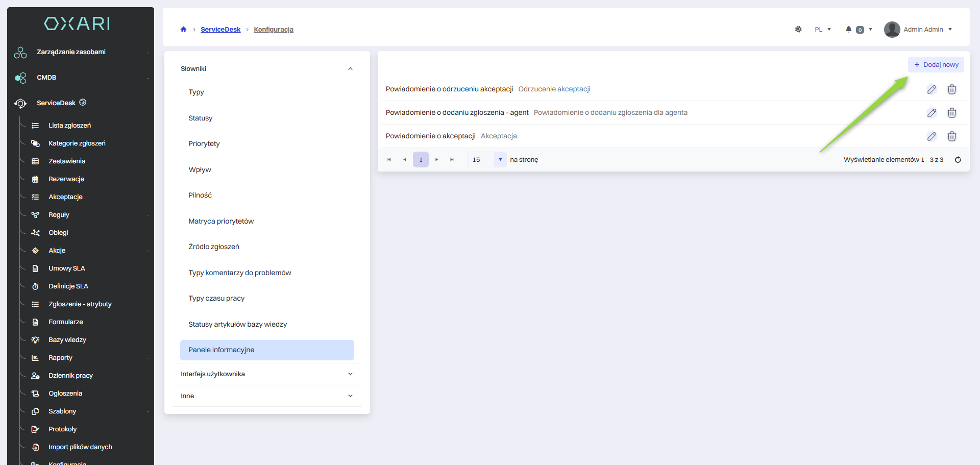Click the home icon in breadcrumb
980x465 pixels.
click(183, 30)
